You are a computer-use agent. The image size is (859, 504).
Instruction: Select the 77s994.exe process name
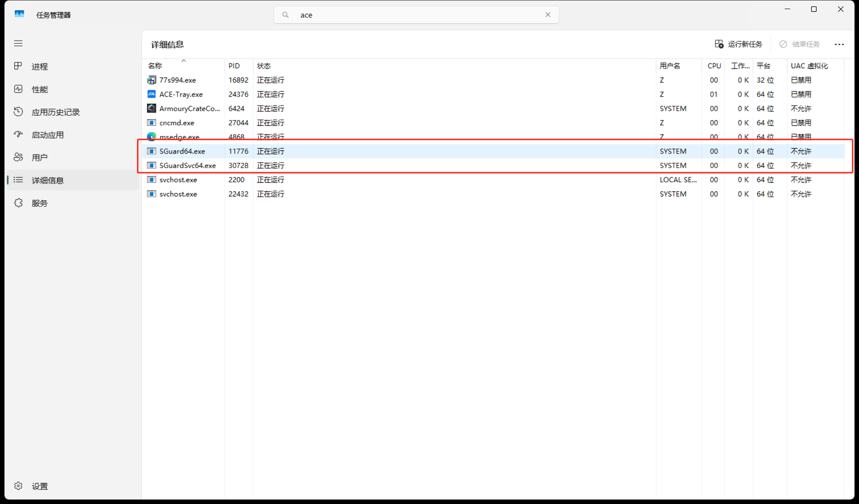coord(177,80)
